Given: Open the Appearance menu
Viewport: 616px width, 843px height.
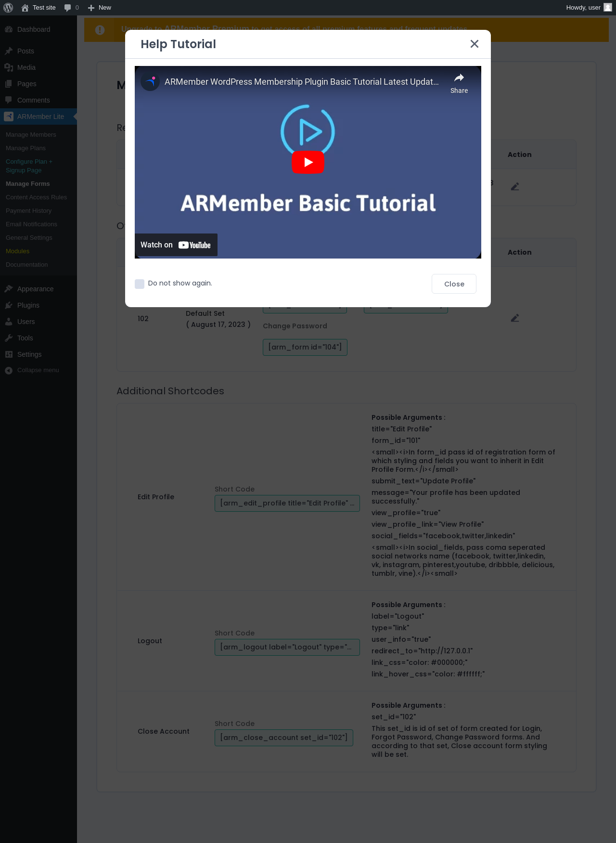Looking at the screenshot, I should (38, 289).
